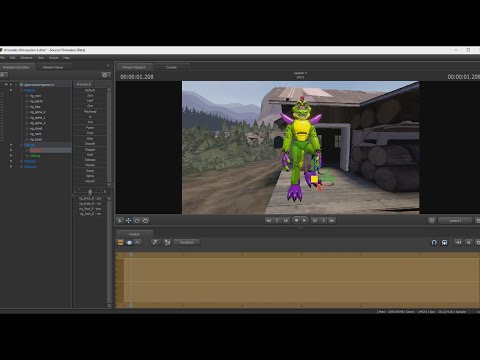Select the rotate manipulator tool in viewport
Screen dimensions: 480x360
pyautogui.click(x=137, y=221)
